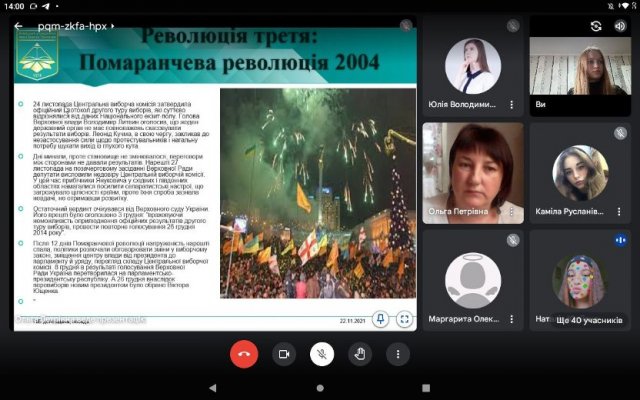Open options menu for Ольга Петрівна tile
This screenshot has height=400, width=640.
coord(511,211)
